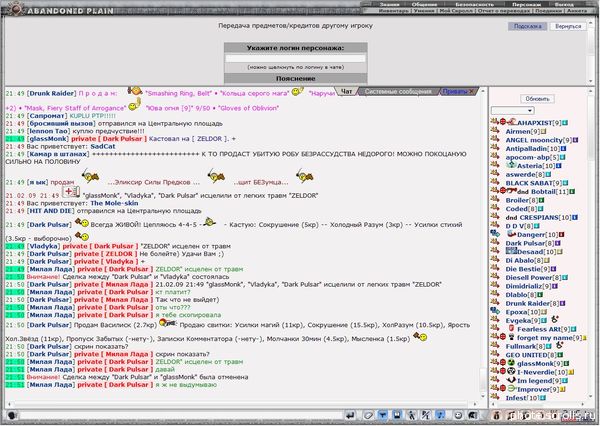Click the red no-entry icon beside dnd Bobtail
This screenshot has height=426, width=600.
[503, 191]
